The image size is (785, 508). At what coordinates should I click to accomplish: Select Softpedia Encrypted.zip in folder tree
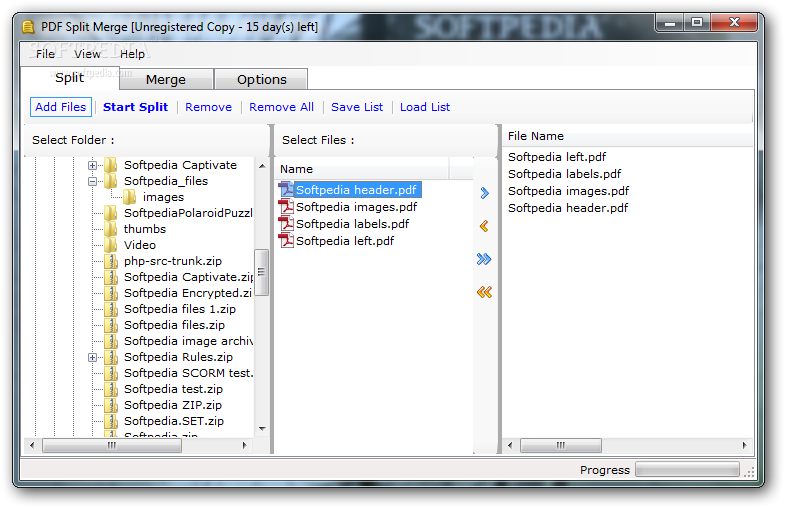click(188, 292)
